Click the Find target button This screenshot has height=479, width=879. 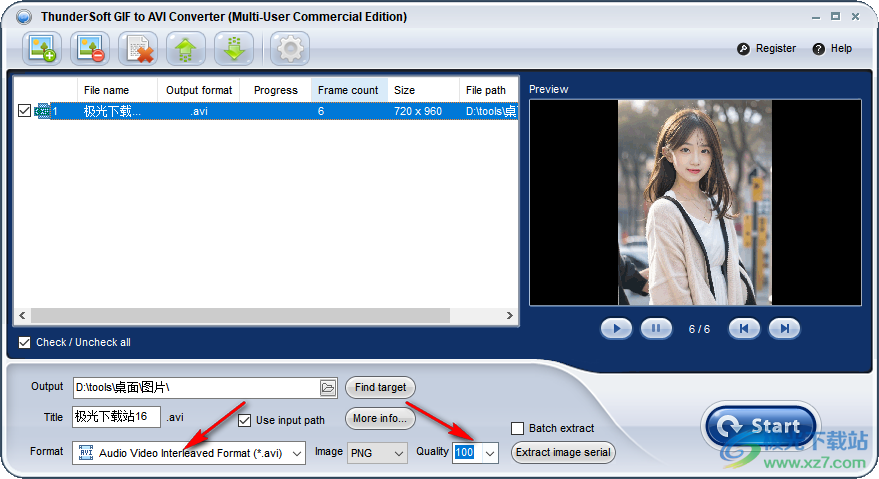pyautogui.click(x=380, y=388)
